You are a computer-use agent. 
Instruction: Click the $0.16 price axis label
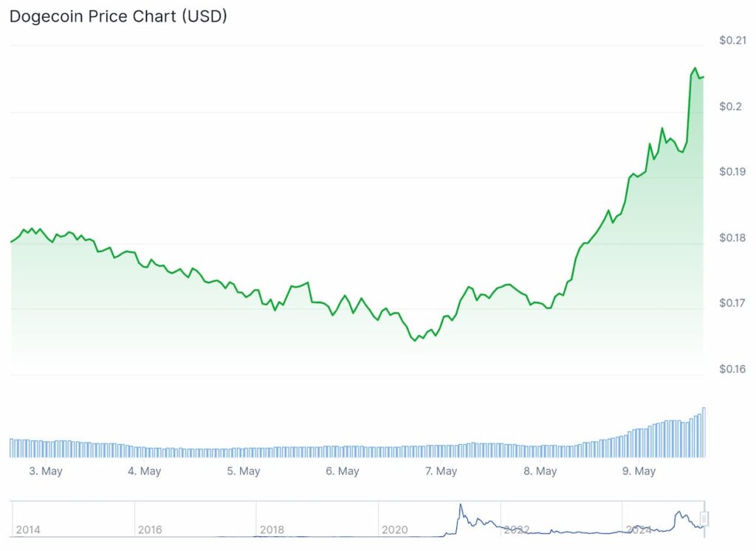732,369
